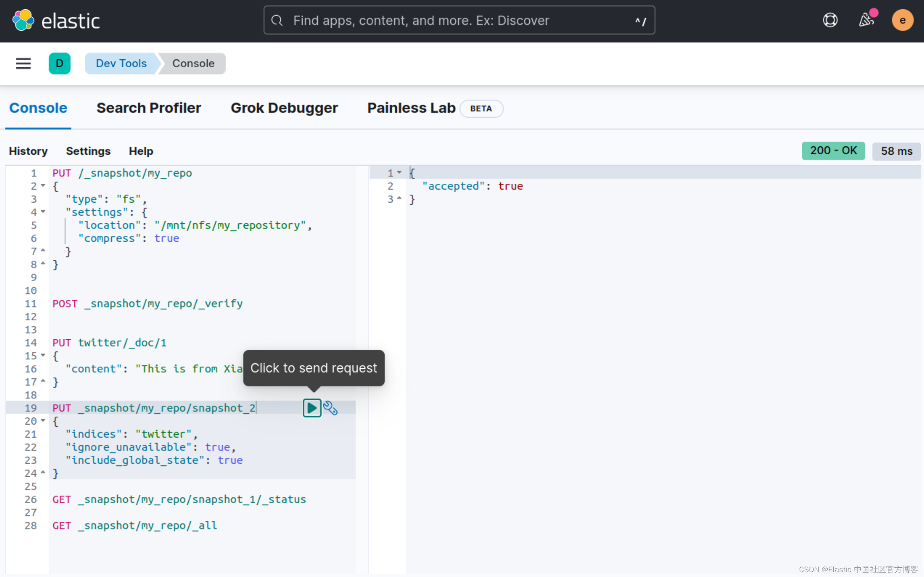Image resolution: width=924 pixels, height=577 pixels.
Task: Open the help lifebuoy icon
Action: (830, 20)
